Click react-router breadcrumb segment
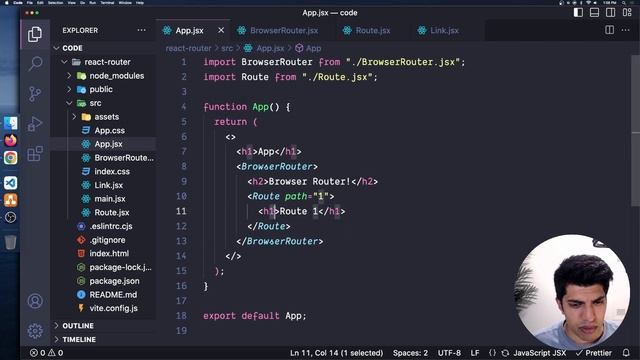 click(x=188, y=48)
